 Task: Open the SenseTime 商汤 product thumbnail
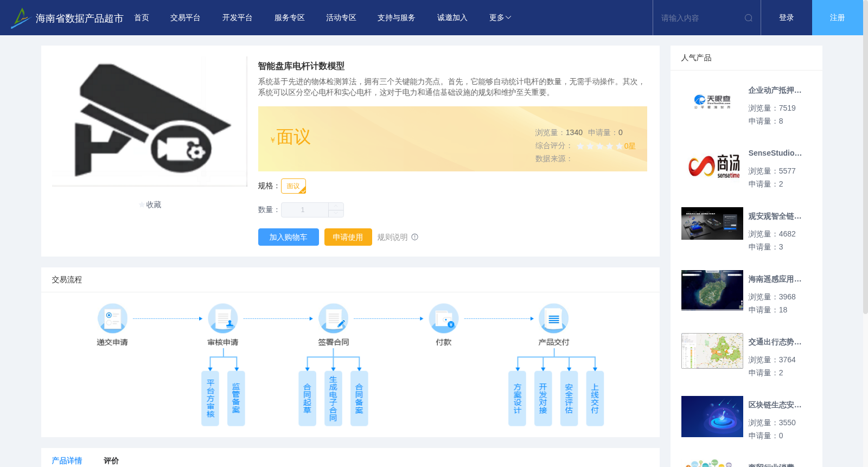click(712, 165)
